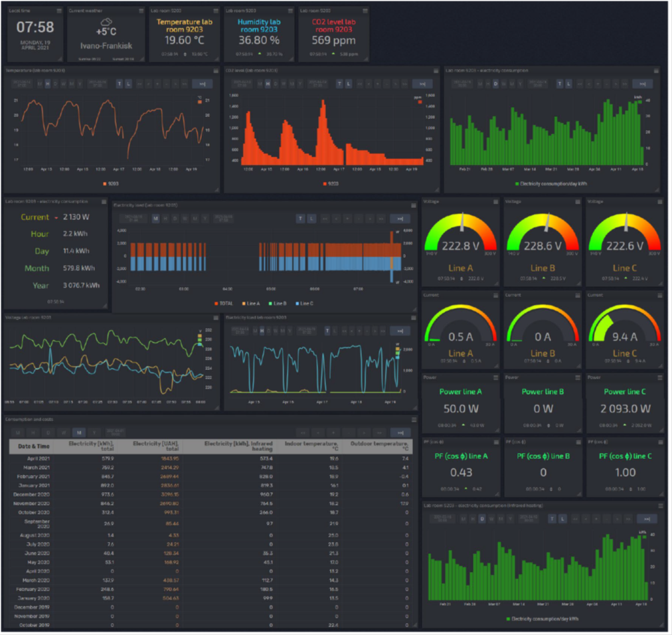The width and height of the screenshot is (672, 635).
Task: Open the Line C current gauge menu
Action: pos(660,296)
